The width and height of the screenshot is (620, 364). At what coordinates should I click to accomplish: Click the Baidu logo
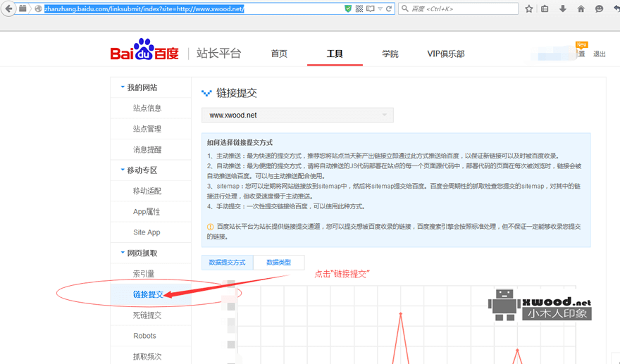pos(144,50)
